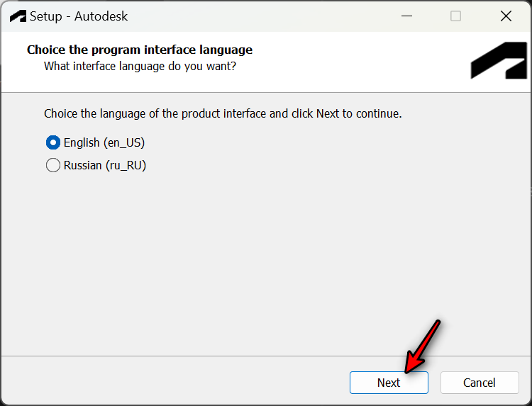
Task: Cancel the Autodesk setup
Action: 480,383
